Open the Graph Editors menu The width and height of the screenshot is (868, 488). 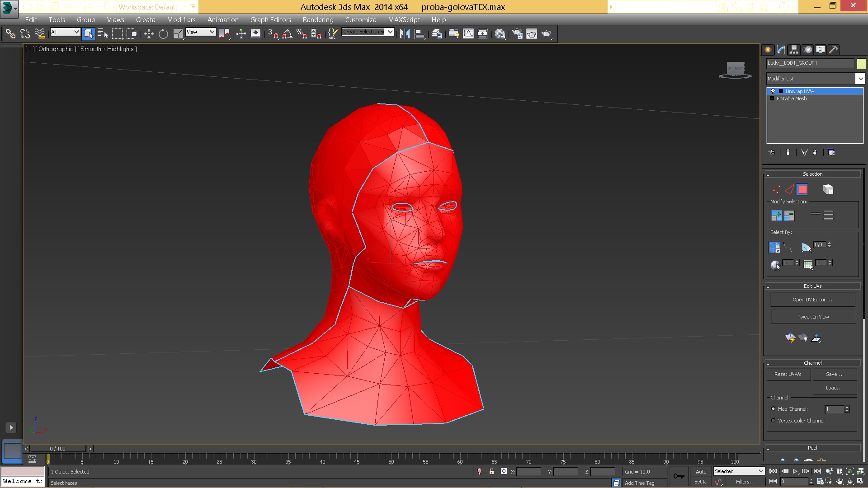tap(270, 20)
